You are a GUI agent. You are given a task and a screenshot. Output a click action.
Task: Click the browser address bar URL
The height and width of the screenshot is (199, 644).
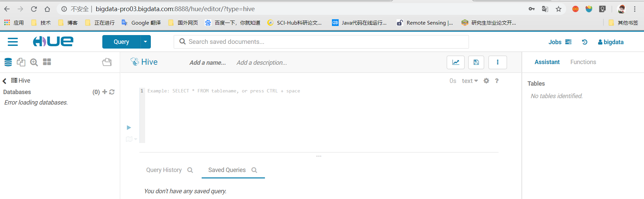(175, 9)
